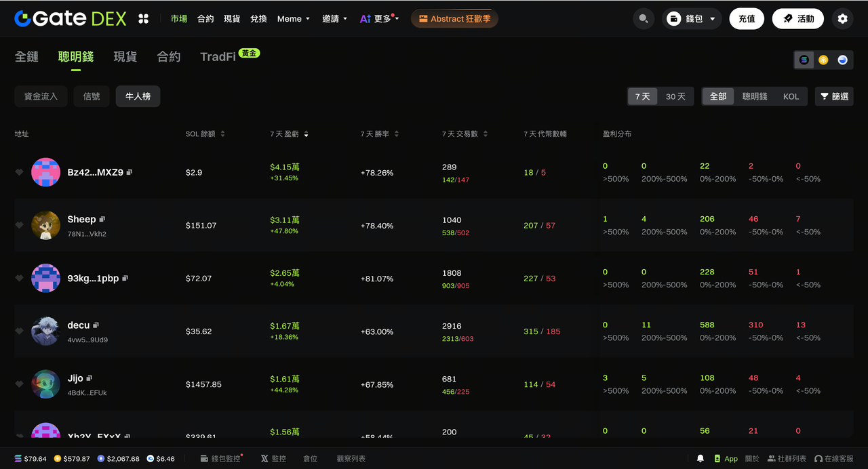
Task: Expand the 邀請 dropdown in the navbar
Action: [334, 19]
